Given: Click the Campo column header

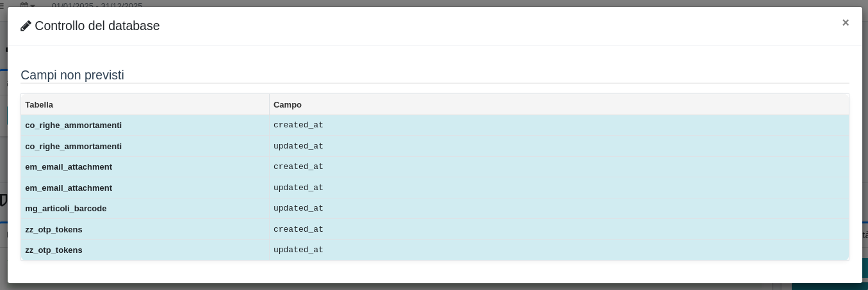Looking at the screenshot, I should tap(287, 104).
